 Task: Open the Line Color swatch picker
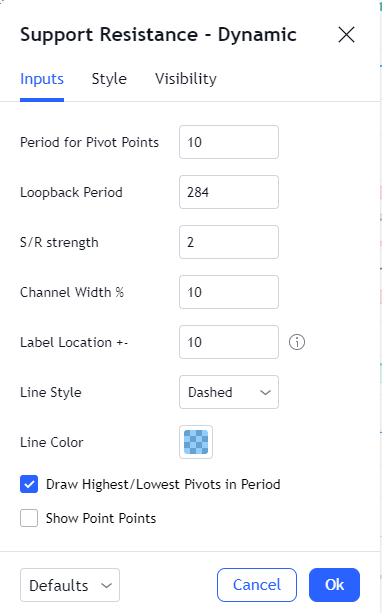(x=196, y=442)
